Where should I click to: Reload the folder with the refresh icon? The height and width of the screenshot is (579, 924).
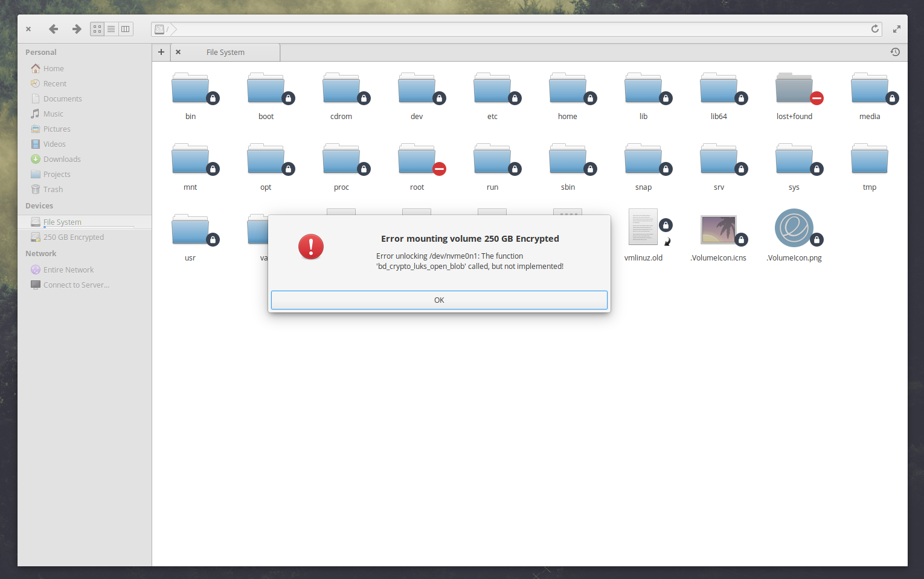click(874, 28)
